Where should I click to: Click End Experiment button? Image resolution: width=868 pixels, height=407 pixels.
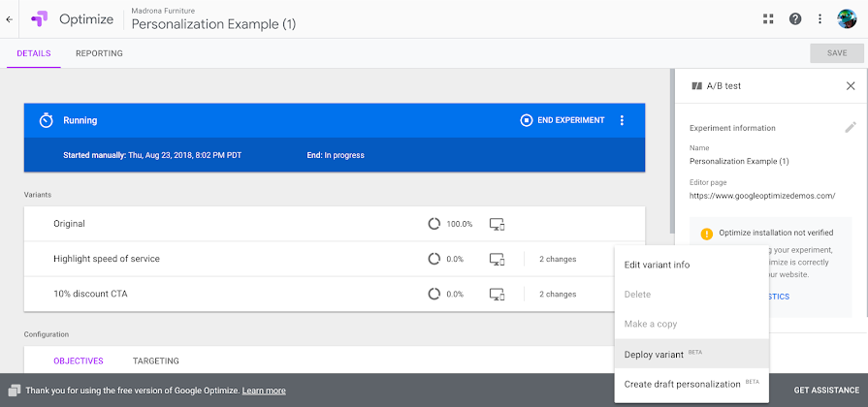[x=562, y=120]
